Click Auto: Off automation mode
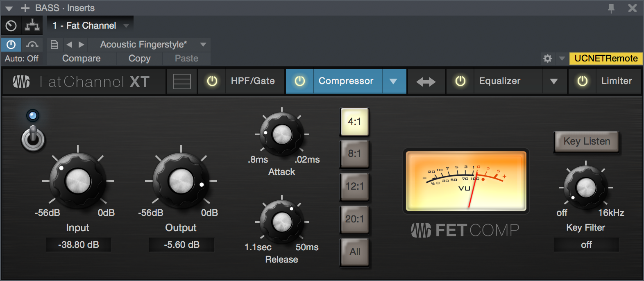644x281 pixels. (x=21, y=59)
